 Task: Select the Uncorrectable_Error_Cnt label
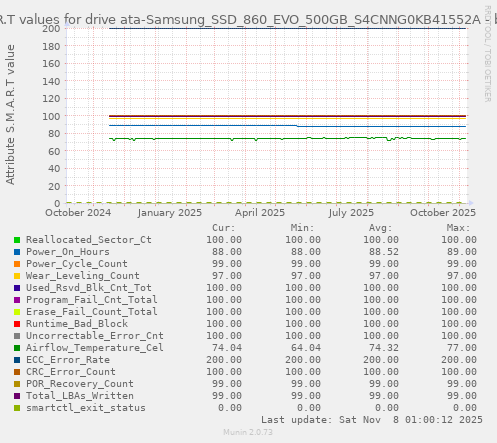[95, 336]
